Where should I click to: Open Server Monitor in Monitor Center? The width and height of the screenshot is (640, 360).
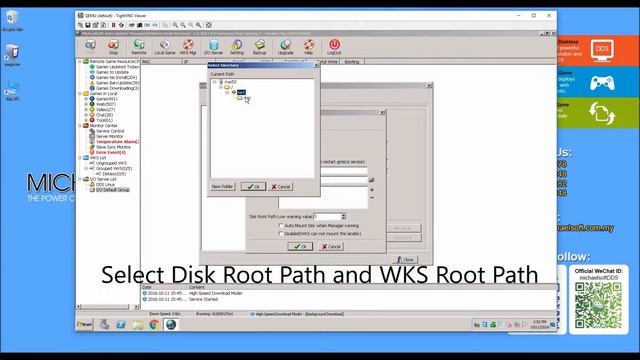(109, 136)
